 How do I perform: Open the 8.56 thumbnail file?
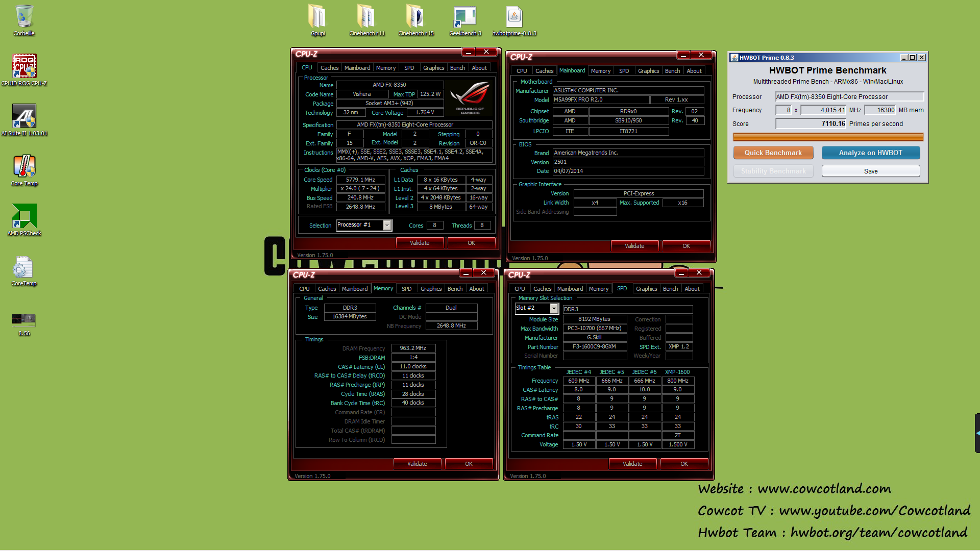pyautogui.click(x=24, y=324)
